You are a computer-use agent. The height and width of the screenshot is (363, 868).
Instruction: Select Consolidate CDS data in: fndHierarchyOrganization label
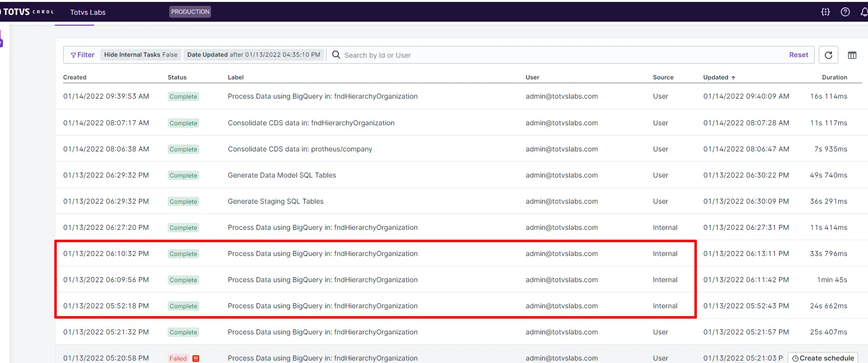click(311, 123)
